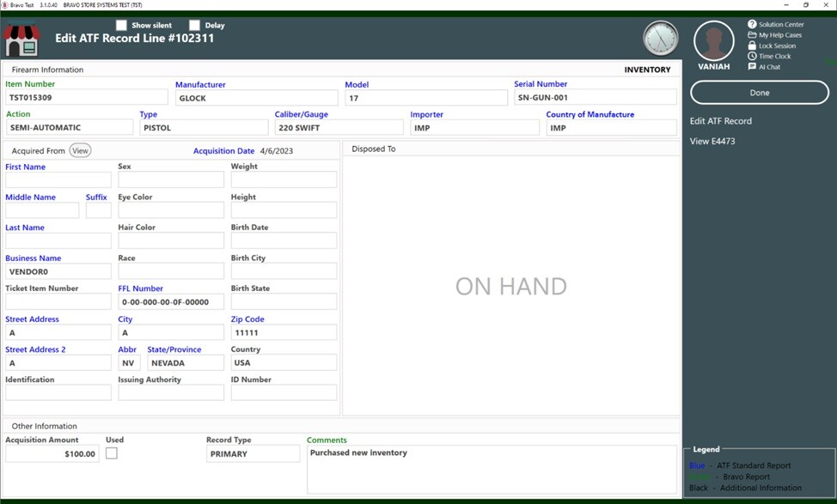Viewport: 837px width, 504px height.
Task: Toggle the Delay checkbox
Action: (x=194, y=25)
